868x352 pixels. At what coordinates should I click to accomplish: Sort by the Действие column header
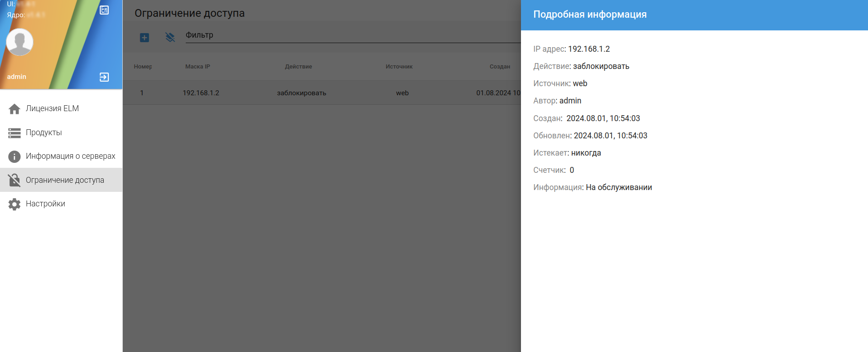(x=299, y=67)
